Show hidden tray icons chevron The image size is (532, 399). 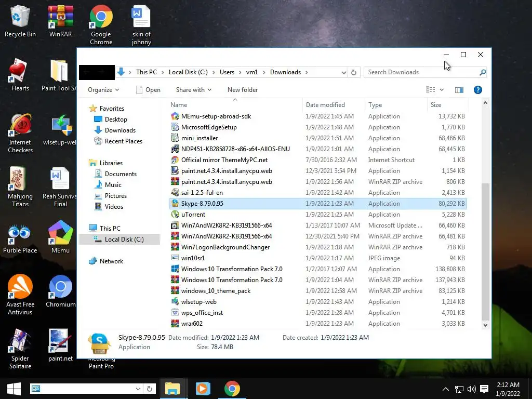pyautogui.click(x=446, y=389)
